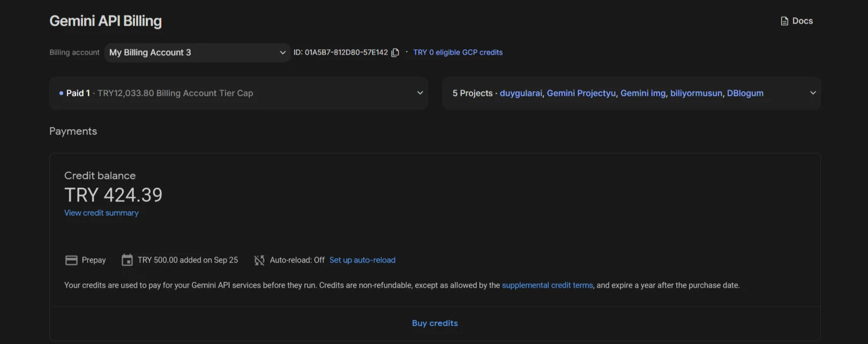Open the DBlogum project link
The image size is (868, 344).
[745, 93]
